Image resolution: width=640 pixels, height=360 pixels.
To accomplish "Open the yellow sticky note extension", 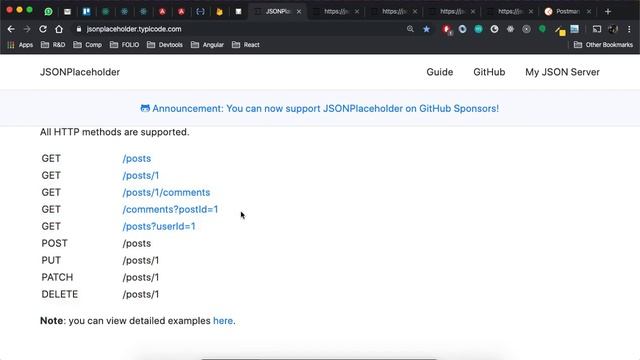I will 560,30.
